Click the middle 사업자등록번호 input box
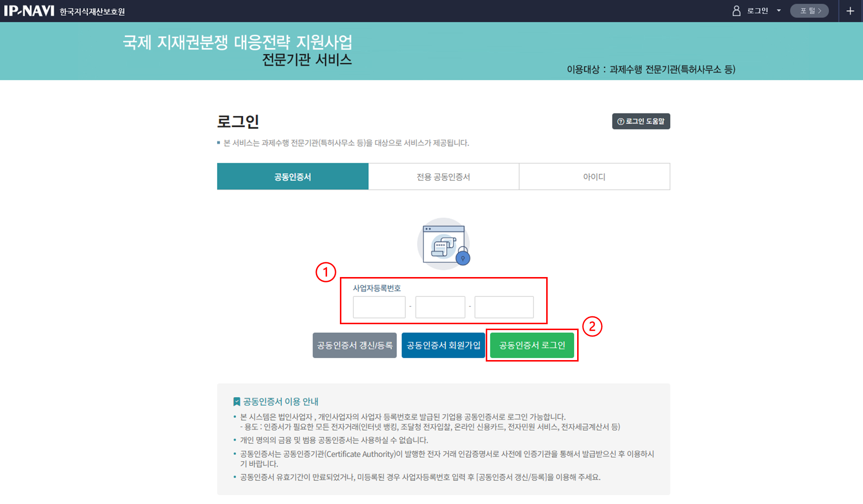 tap(440, 307)
